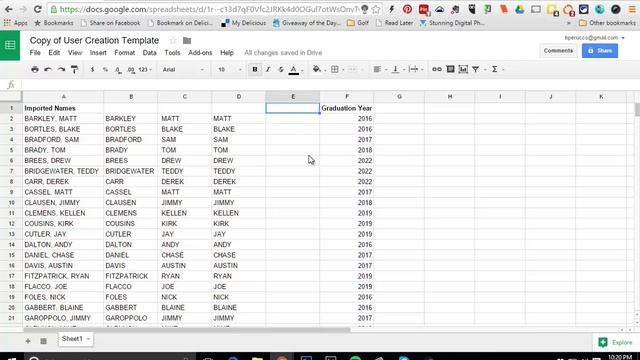Viewport: 640px width, 360px height.
Task: Click the Explore button
Action: tap(616, 342)
